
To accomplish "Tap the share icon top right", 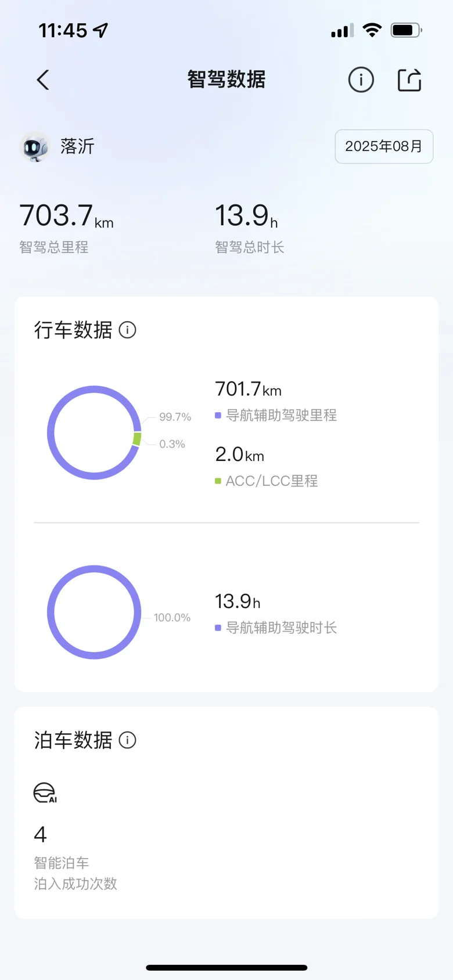I will pyautogui.click(x=409, y=80).
